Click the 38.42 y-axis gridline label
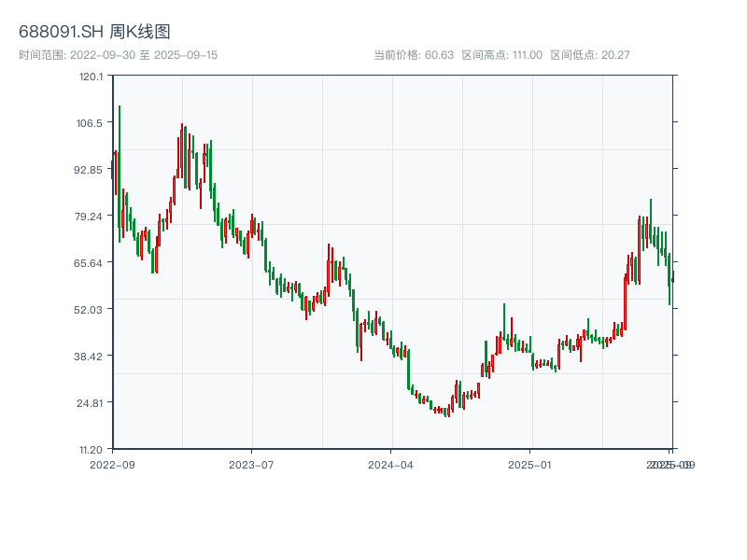The width and height of the screenshot is (747, 560). coord(86,356)
